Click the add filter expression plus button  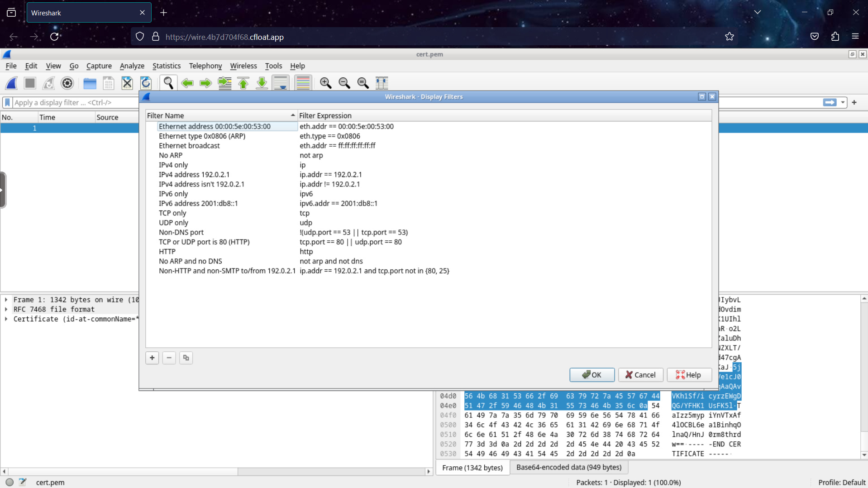[854, 103]
